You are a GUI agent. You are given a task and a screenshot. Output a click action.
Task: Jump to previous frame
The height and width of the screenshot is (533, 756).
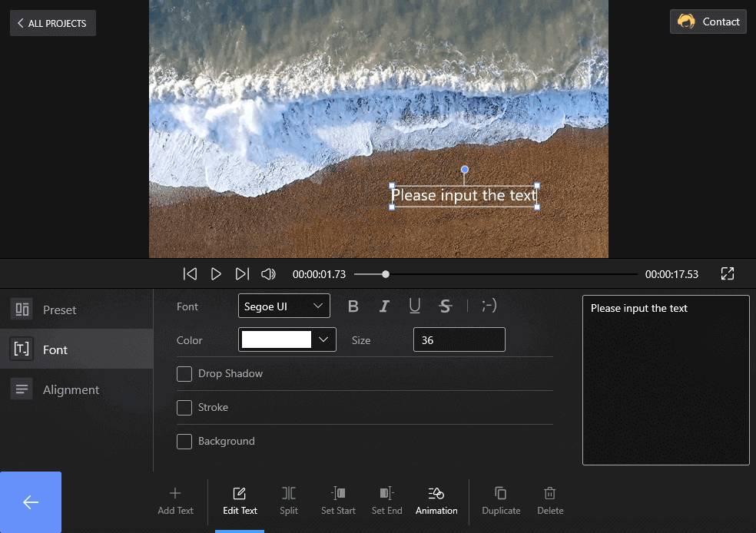[x=190, y=273]
